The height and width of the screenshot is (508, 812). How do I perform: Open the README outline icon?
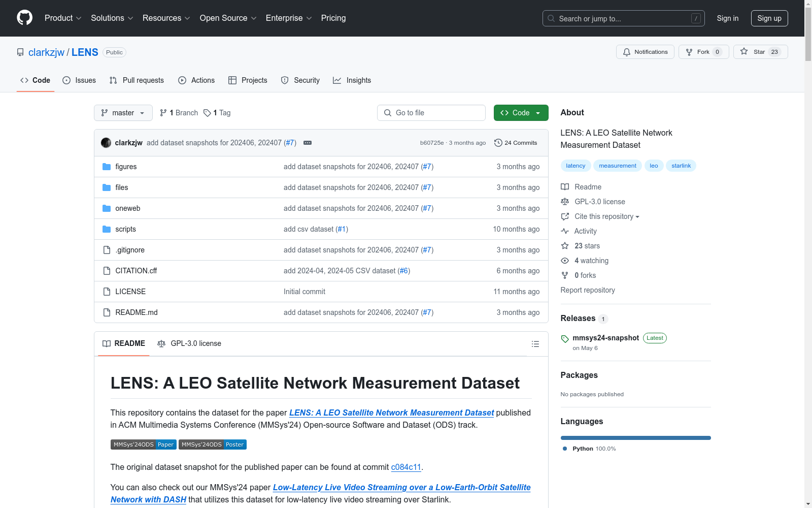coord(535,344)
